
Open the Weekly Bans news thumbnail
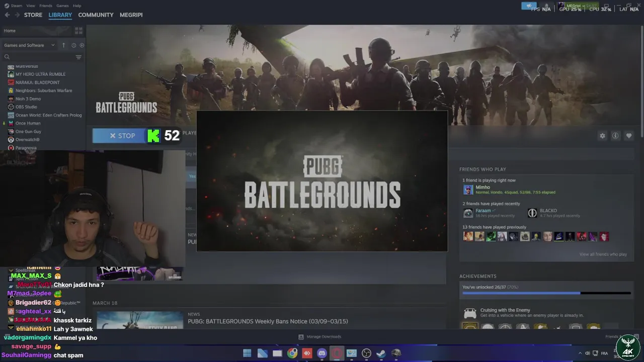[x=140, y=320]
